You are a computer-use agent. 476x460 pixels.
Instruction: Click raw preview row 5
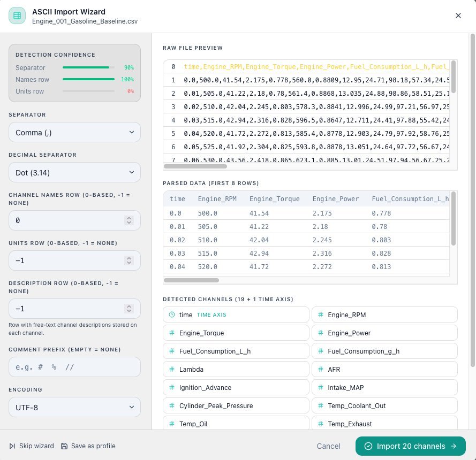tap(306, 133)
